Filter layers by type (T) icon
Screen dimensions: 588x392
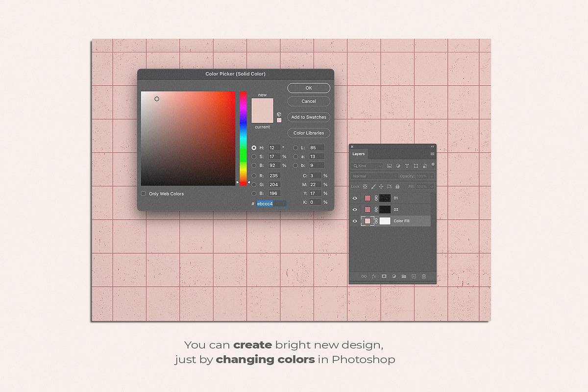pos(407,166)
